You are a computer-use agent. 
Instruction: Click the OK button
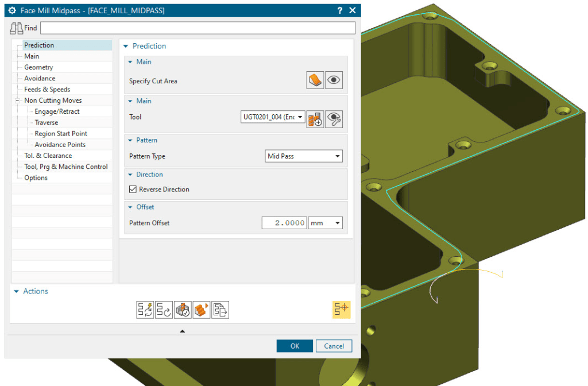(x=295, y=346)
